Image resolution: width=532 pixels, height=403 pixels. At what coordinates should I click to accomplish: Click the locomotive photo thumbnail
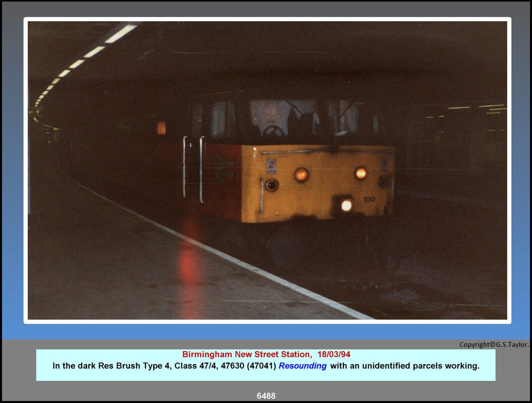coord(267,170)
